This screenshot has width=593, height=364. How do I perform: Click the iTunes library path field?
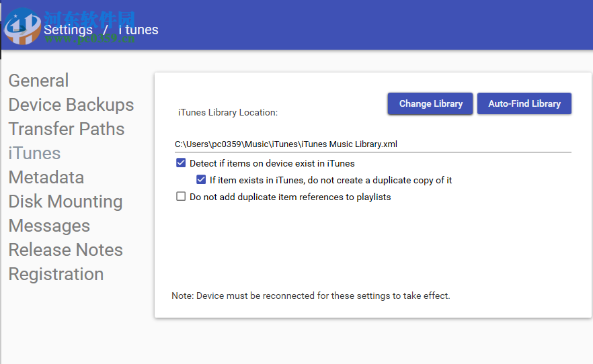[373, 144]
